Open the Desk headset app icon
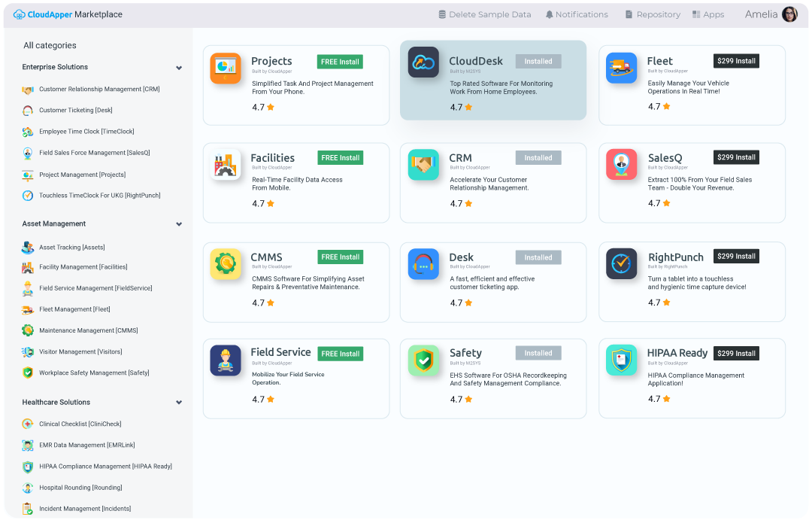This screenshot has height=520, width=812. click(423, 264)
